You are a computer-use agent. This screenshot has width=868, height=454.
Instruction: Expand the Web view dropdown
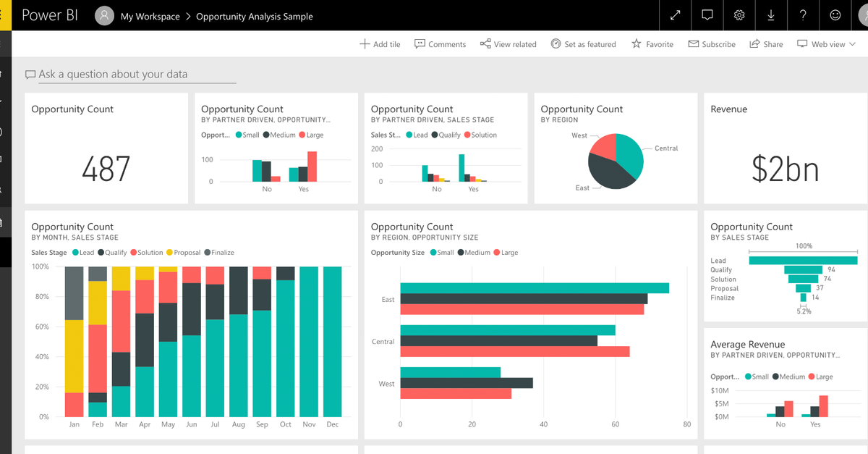826,44
